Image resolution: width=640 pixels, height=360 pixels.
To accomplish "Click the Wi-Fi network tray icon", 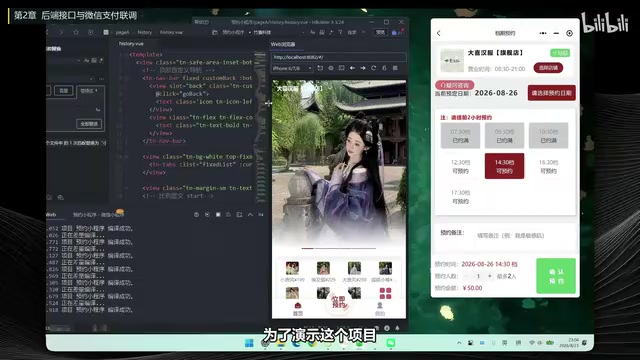I will tap(531, 343).
